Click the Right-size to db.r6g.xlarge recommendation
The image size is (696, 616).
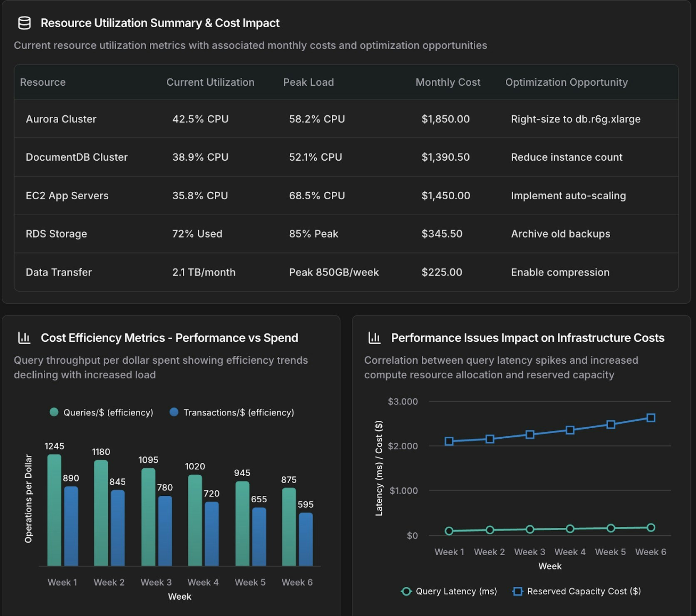click(576, 119)
